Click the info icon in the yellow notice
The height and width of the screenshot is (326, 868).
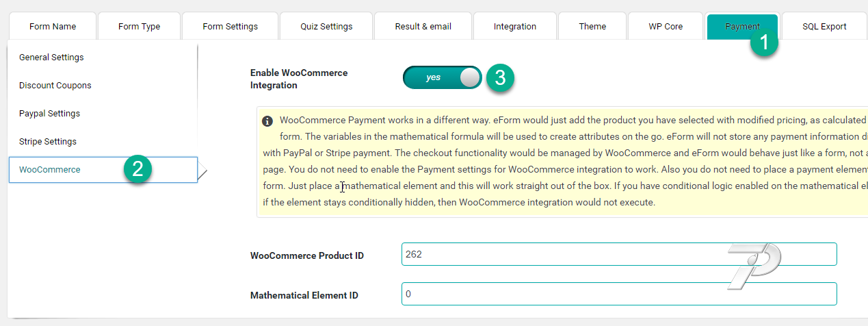click(267, 121)
